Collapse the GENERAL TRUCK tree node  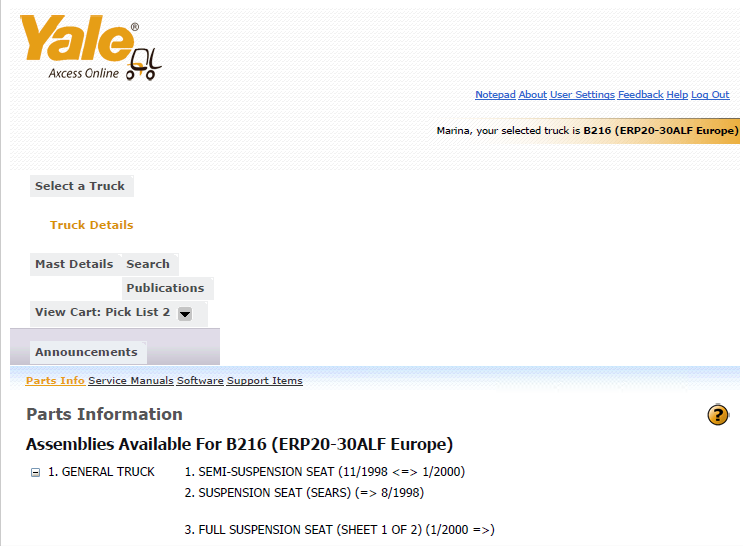35,473
